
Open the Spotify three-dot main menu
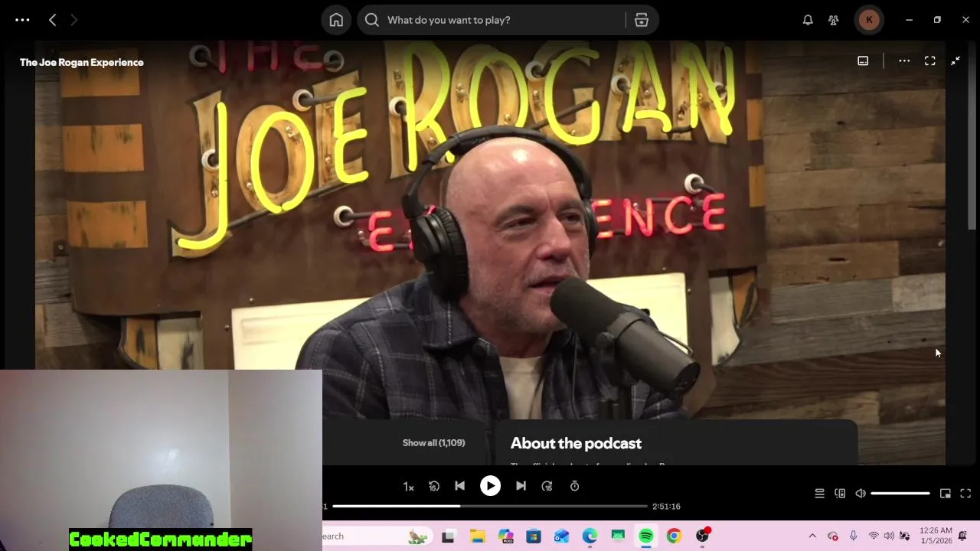[22, 20]
